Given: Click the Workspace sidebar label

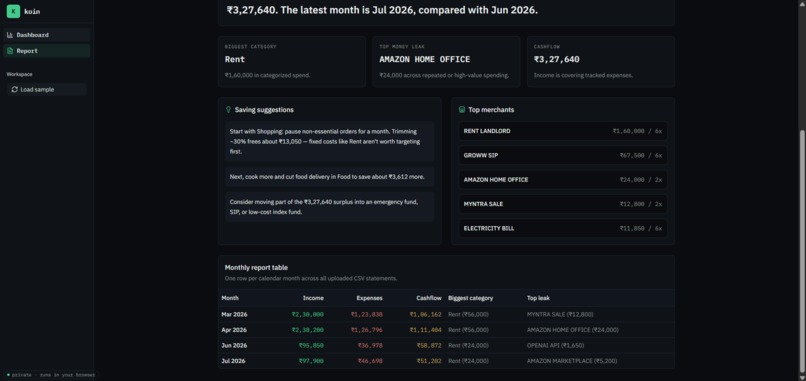Looking at the screenshot, I should coord(20,74).
